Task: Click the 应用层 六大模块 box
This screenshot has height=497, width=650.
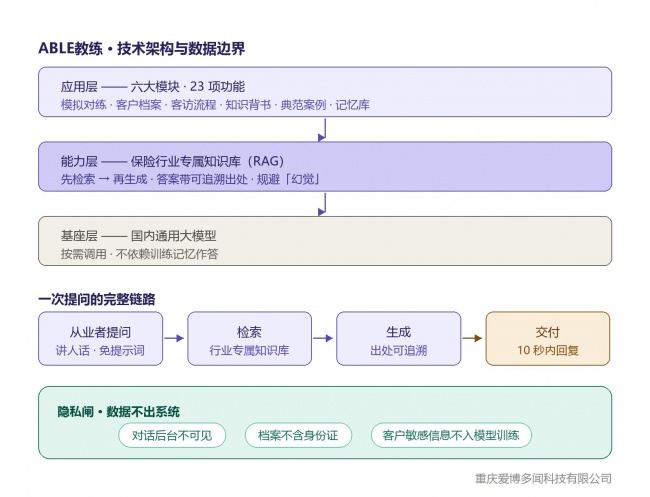Action: click(x=325, y=92)
